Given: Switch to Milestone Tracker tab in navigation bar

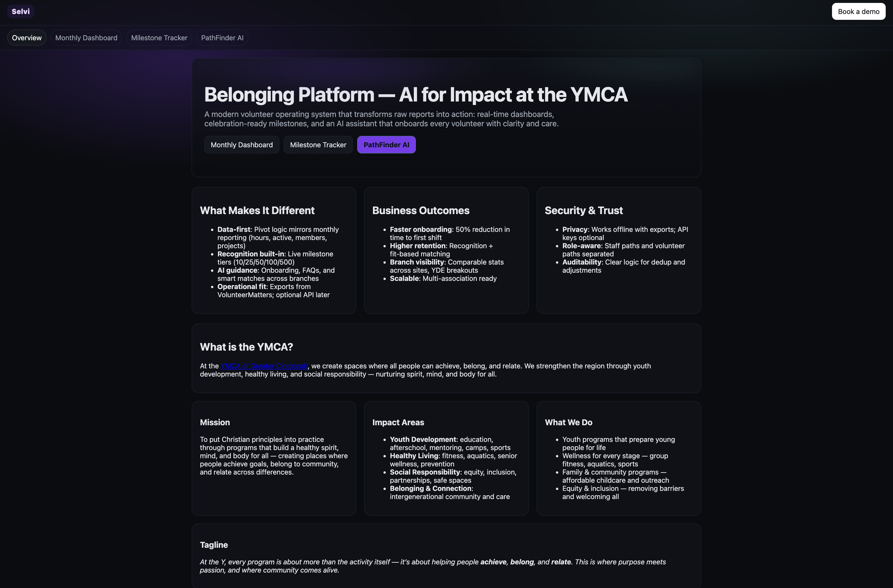Looking at the screenshot, I should pos(159,38).
